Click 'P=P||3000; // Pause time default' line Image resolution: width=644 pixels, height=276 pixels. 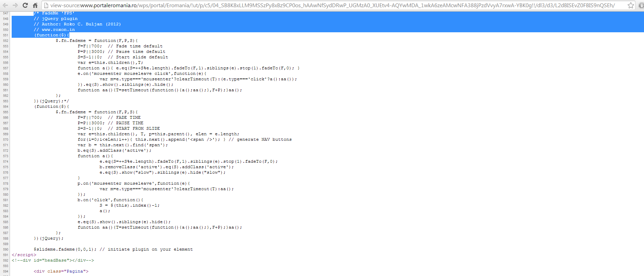coord(122,51)
